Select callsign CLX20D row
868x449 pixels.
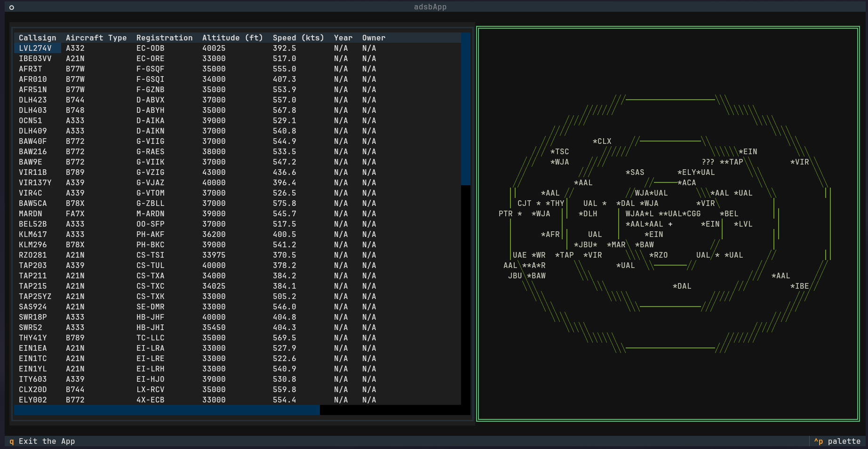pyautogui.click(x=238, y=389)
